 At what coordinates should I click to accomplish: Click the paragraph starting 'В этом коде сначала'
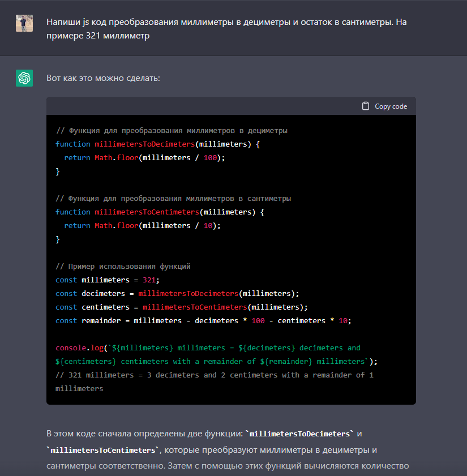pyautogui.click(x=228, y=450)
